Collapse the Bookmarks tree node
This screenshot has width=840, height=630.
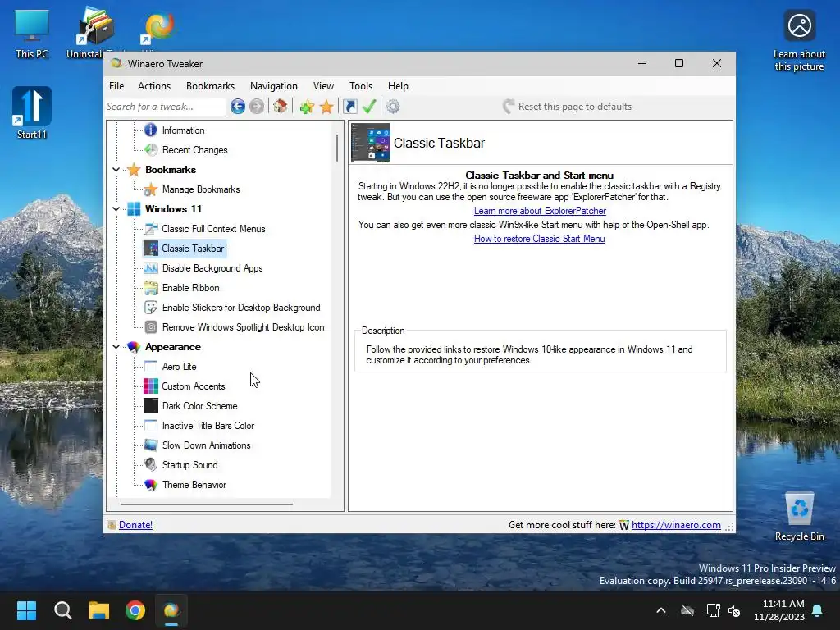[x=116, y=170]
